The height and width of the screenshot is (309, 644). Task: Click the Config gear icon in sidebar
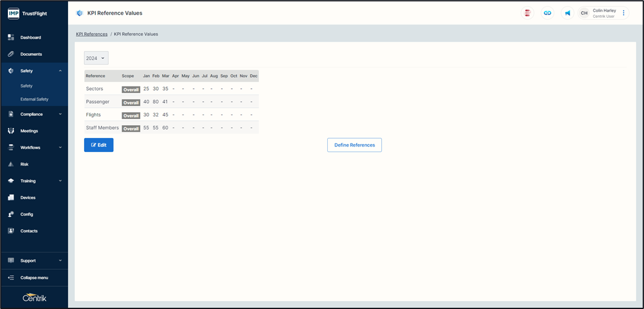click(x=11, y=215)
